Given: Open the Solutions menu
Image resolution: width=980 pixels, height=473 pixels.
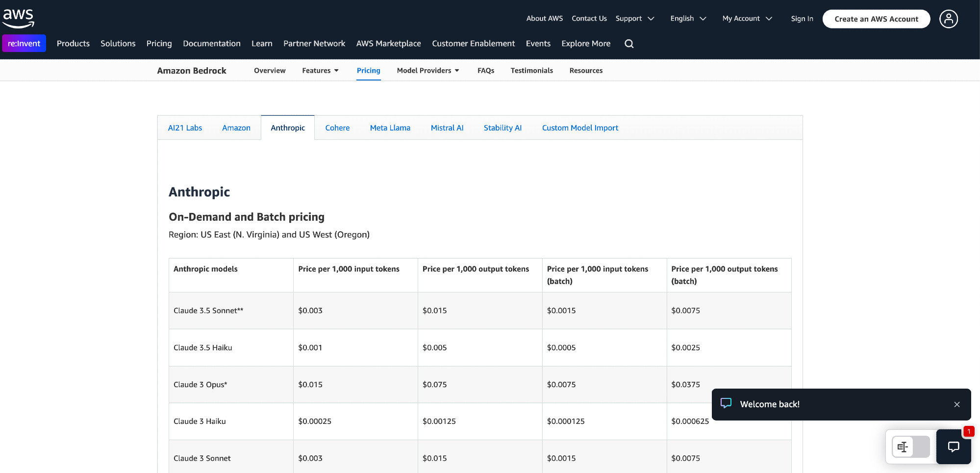Looking at the screenshot, I should pos(118,44).
